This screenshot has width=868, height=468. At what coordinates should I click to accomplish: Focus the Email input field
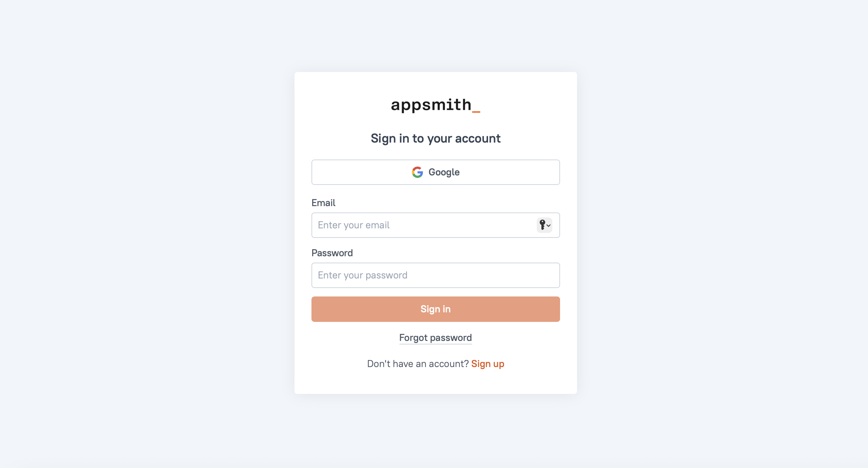(x=424, y=225)
